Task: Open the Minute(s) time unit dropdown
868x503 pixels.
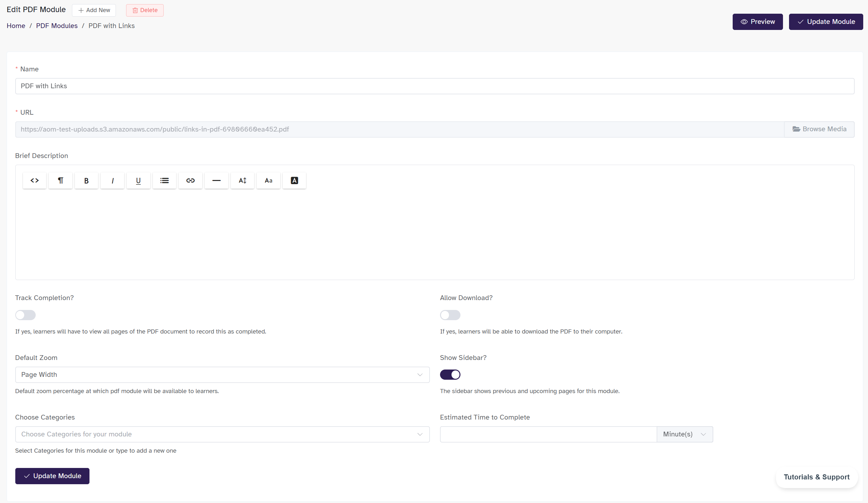Action: click(684, 434)
